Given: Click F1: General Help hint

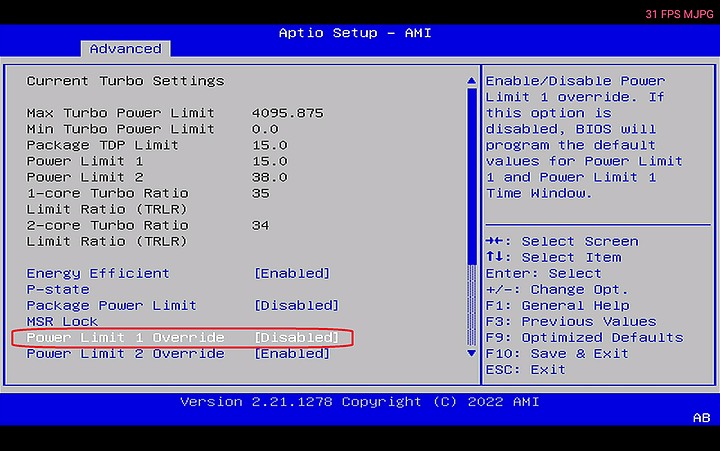Looking at the screenshot, I should tap(557, 305).
